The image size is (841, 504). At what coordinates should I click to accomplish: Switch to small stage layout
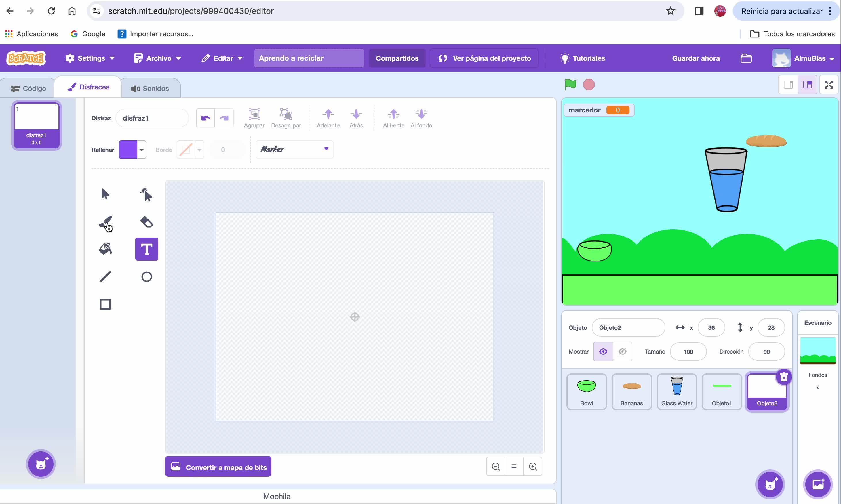point(788,85)
